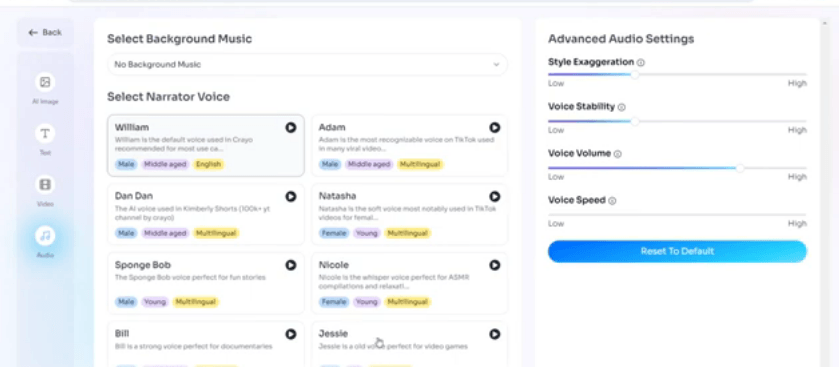
Task: Adjust the Style Exaggeration slider handle
Action: click(635, 74)
